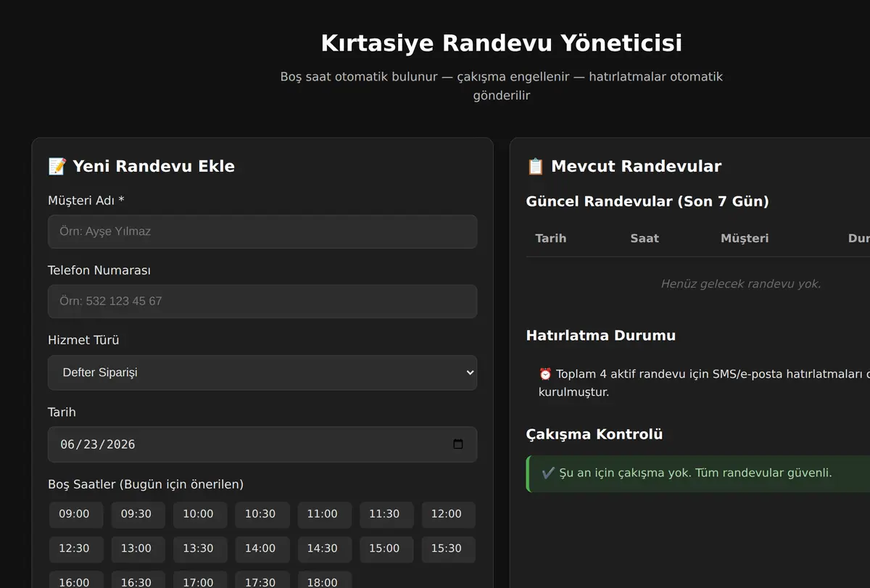Select the 12:30 time slot
The image size is (870, 588).
click(76, 550)
